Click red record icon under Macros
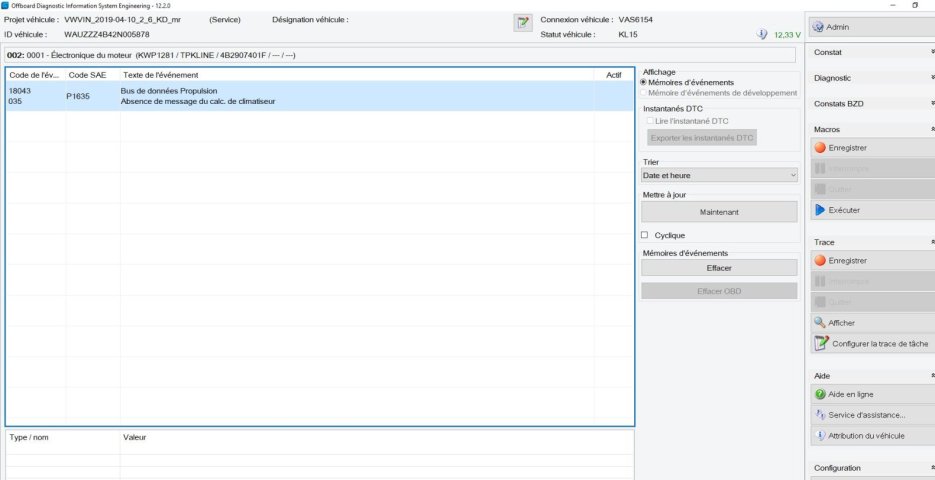Viewport: 935px width, 480px height. tap(820, 148)
